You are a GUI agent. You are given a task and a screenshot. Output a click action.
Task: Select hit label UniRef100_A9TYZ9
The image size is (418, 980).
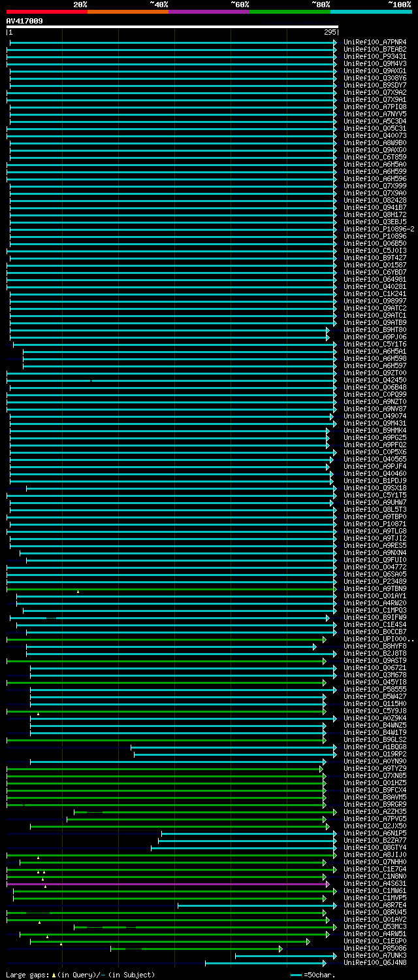(x=375, y=768)
